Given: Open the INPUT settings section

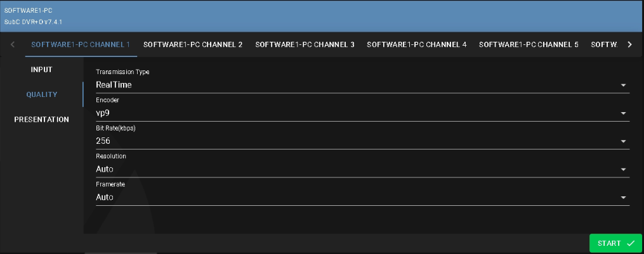Looking at the screenshot, I should (x=42, y=70).
